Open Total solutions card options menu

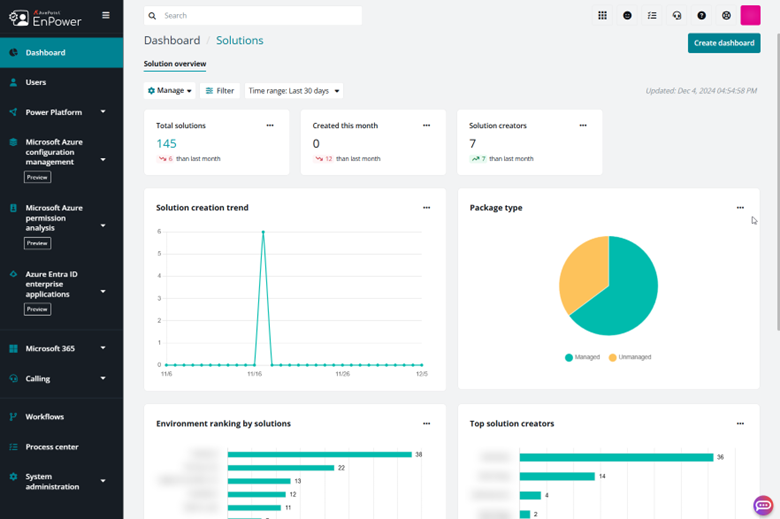coord(270,125)
